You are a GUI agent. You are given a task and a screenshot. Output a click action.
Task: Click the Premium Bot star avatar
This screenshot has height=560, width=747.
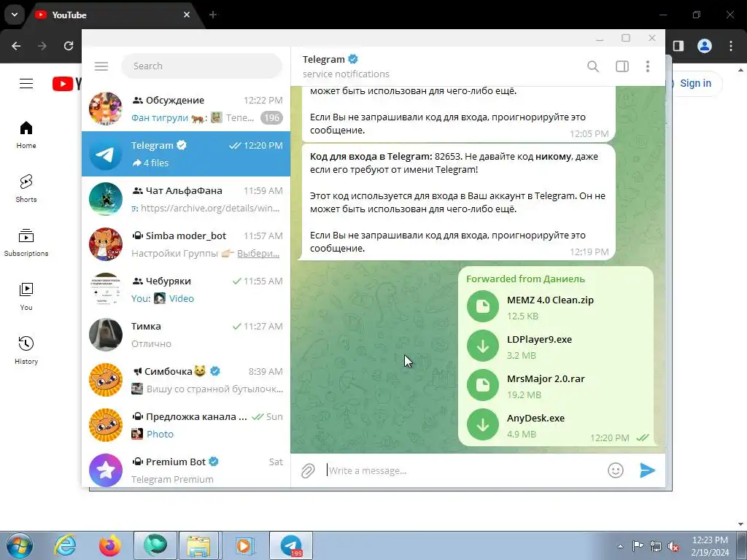(106, 470)
